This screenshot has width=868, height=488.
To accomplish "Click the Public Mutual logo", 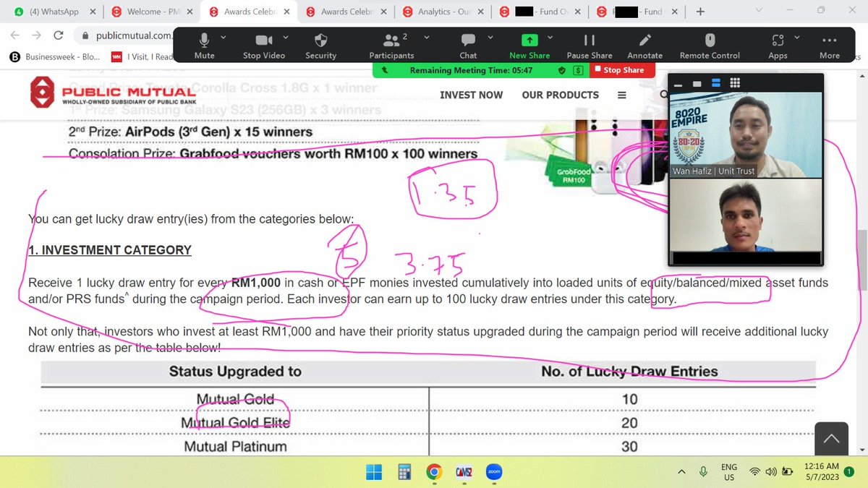I will 113,93.
